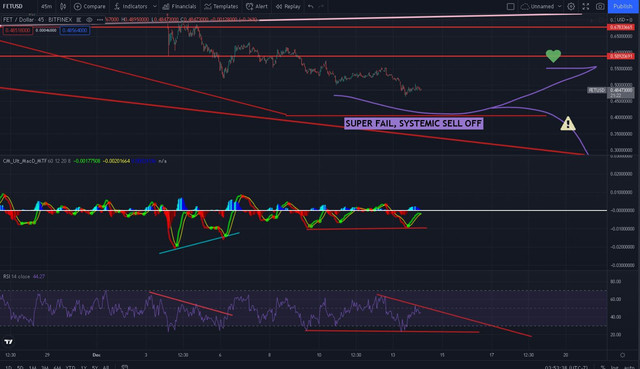Enter fullscreen mode
Viewport: 640px width, 369px height.
point(586,6)
